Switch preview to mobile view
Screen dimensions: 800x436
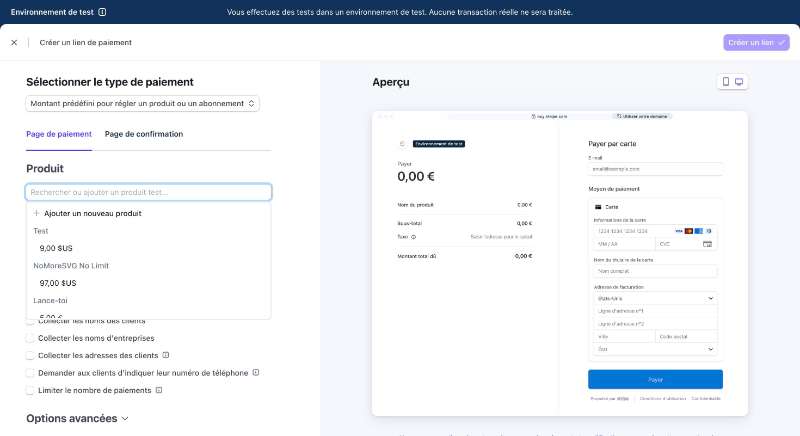point(726,82)
